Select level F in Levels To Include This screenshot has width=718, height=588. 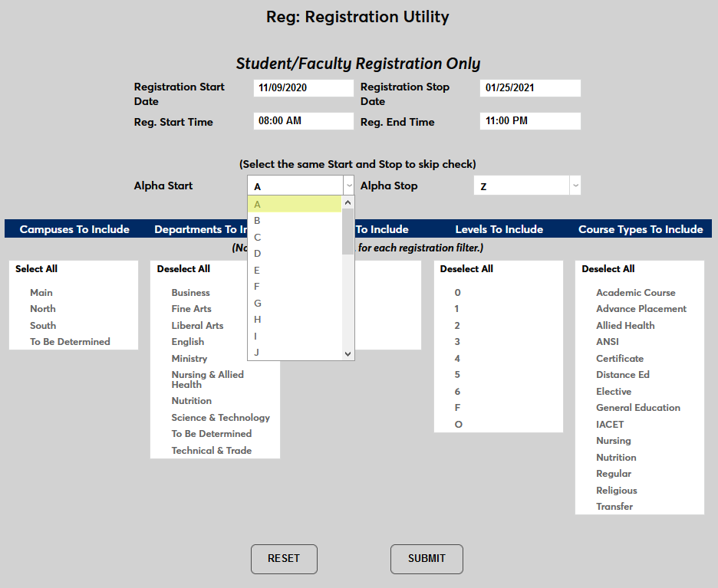click(x=457, y=407)
